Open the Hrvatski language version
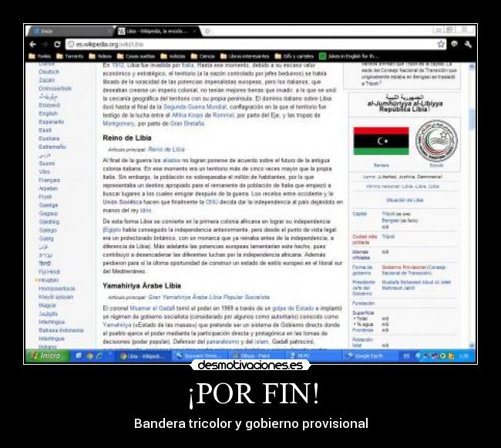 click(x=49, y=280)
